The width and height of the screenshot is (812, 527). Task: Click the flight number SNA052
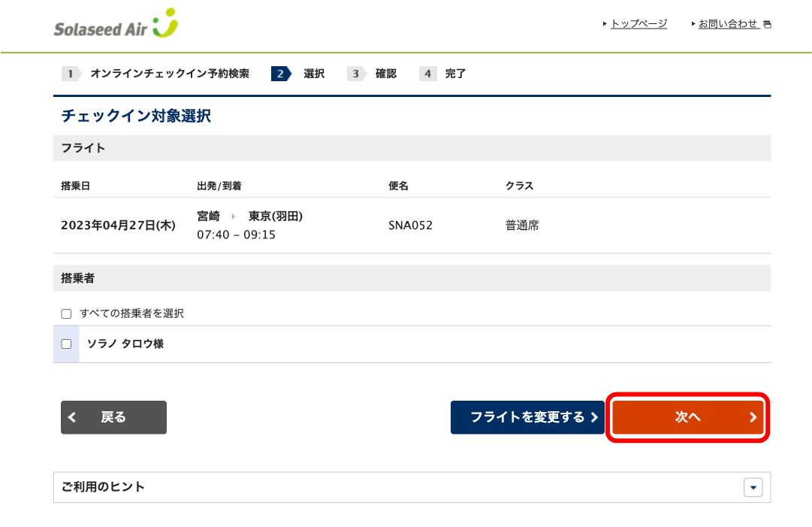pyautogui.click(x=410, y=225)
